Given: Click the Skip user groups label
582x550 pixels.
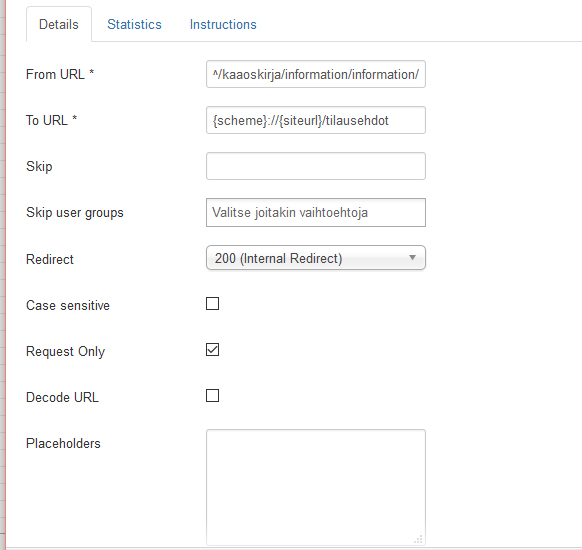Looking at the screenshot, I should tap(75, 213).
